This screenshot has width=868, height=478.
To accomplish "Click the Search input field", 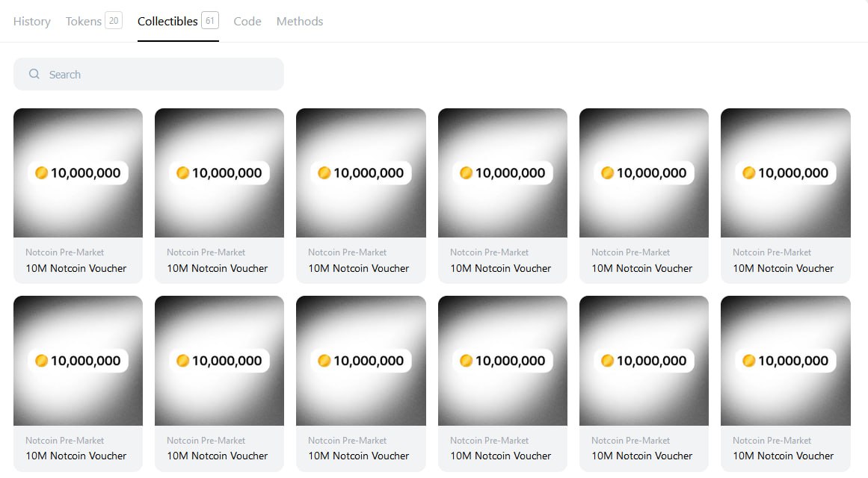I will [148, 74].
